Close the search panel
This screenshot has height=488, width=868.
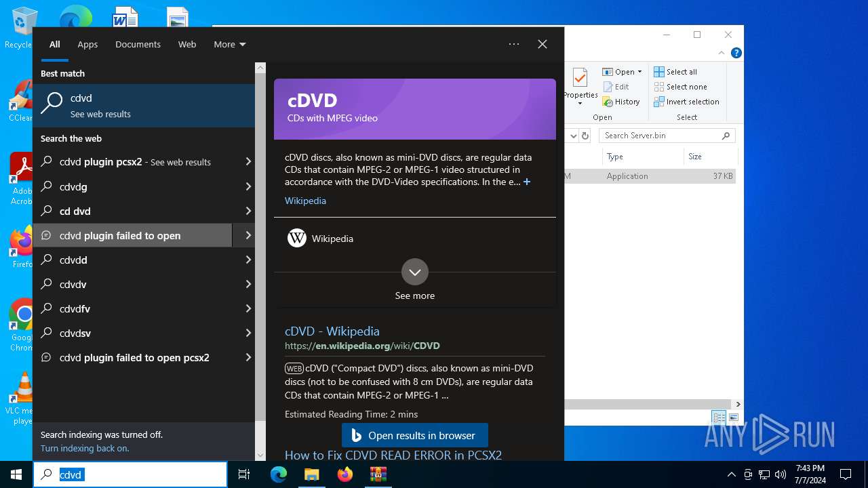542,44
